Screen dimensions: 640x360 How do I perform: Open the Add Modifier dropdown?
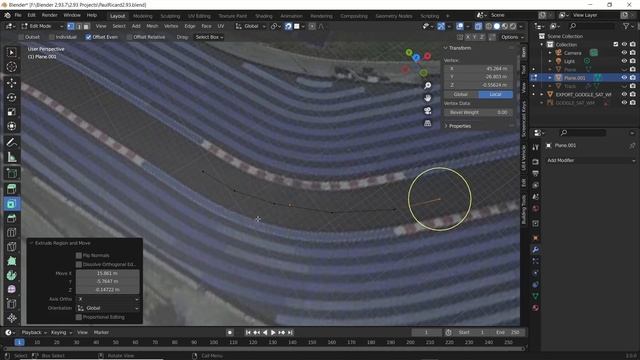click(590, 160)
